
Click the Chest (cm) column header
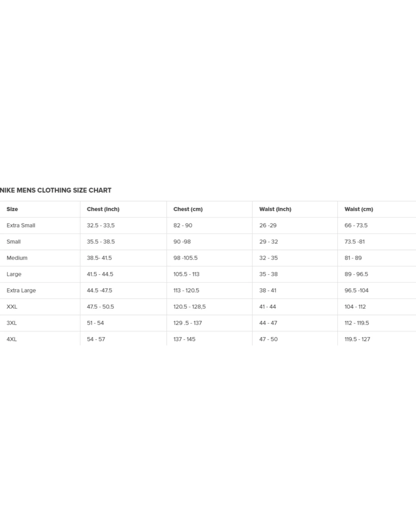(188, 209)
